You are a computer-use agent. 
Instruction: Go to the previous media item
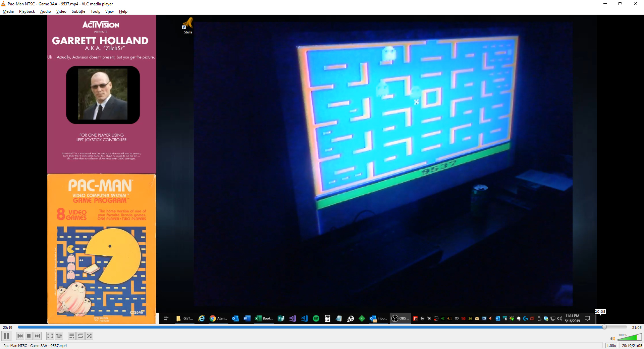tap(20, 336)
